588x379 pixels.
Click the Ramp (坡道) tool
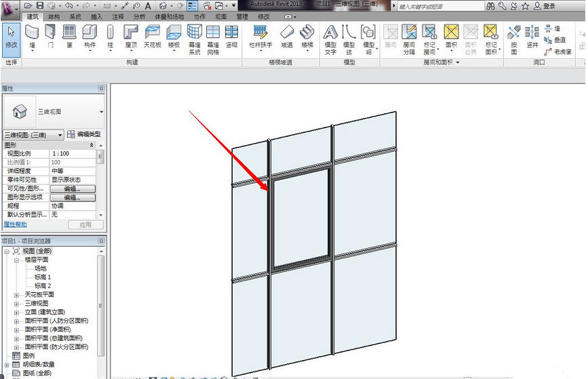pyautogui.click(x=287, y=37)
